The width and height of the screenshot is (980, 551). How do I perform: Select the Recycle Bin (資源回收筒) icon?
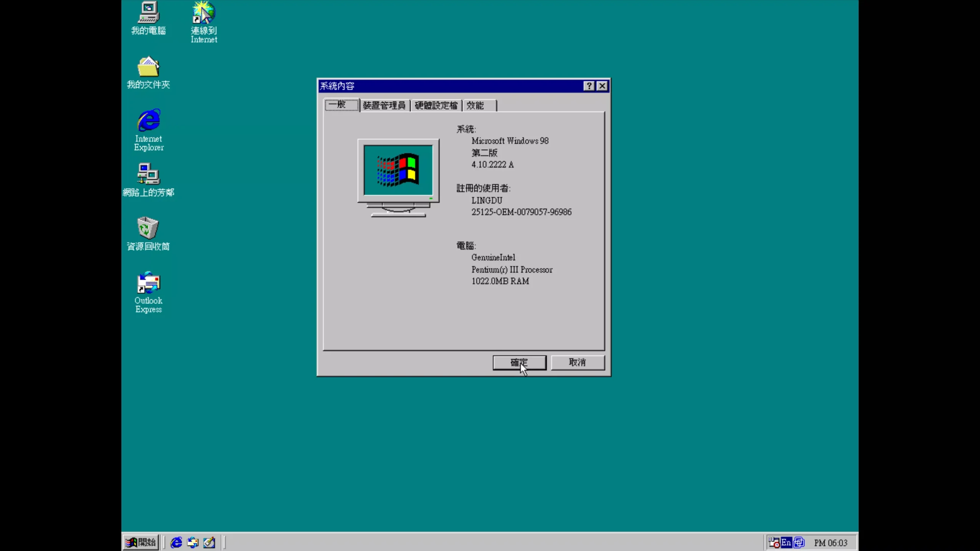coord(148,234)
